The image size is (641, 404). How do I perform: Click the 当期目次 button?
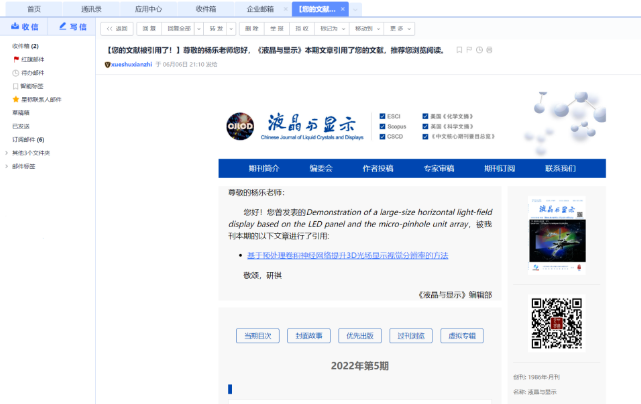[258, 335]
